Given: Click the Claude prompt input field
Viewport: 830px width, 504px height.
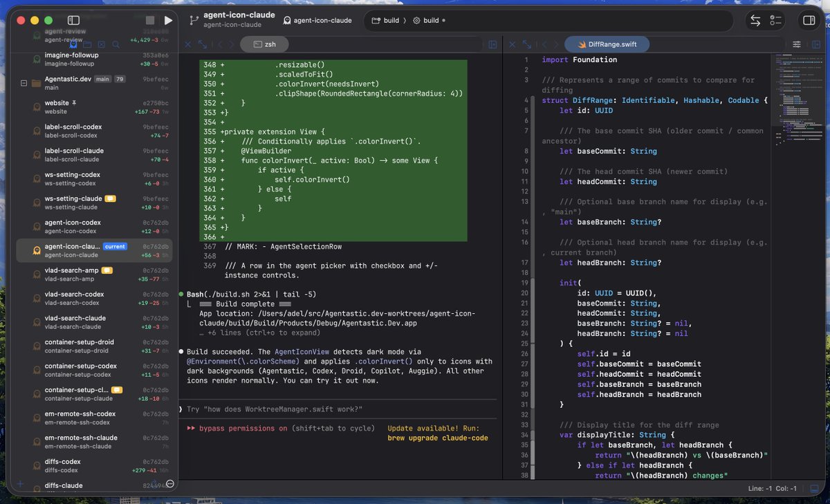Looking at the screenshot, I should click(x=338, y=409).
